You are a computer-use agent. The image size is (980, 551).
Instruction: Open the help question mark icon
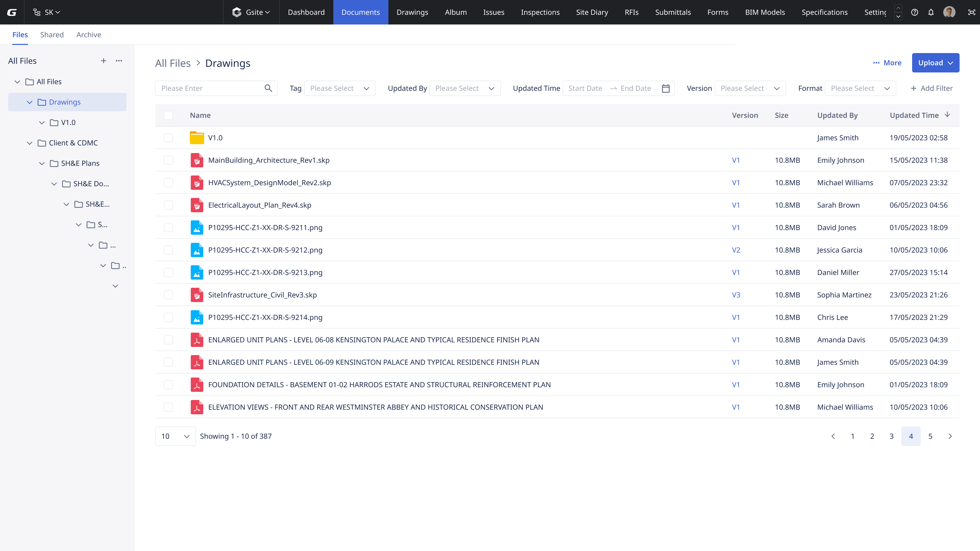tap(915, 12)
